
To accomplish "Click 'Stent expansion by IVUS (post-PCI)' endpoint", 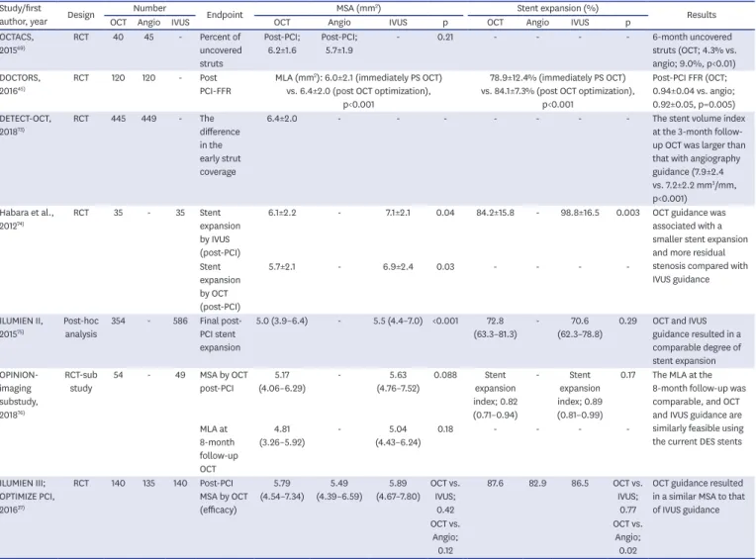I will point(221,233).
